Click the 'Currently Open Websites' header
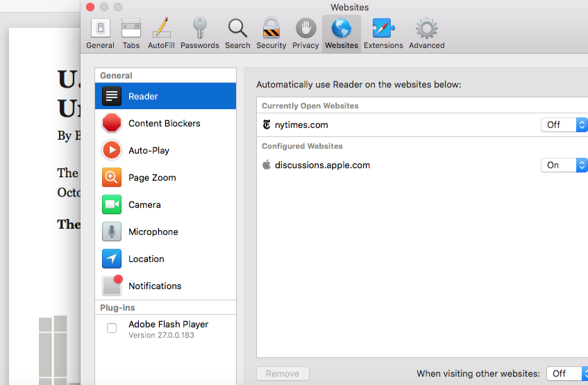This screenshot has height=385, width=588. (310, 106)
